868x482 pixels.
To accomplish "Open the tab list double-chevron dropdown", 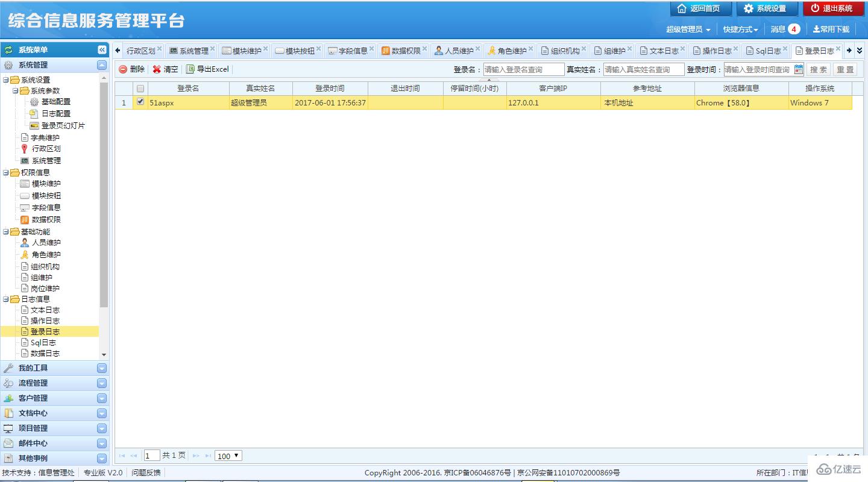I will point(860,51).
